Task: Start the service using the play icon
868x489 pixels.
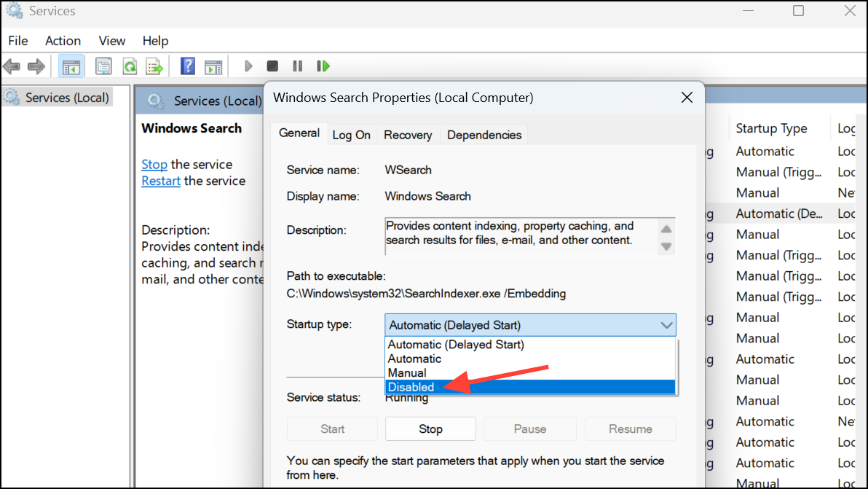Action: click(248, 66)
